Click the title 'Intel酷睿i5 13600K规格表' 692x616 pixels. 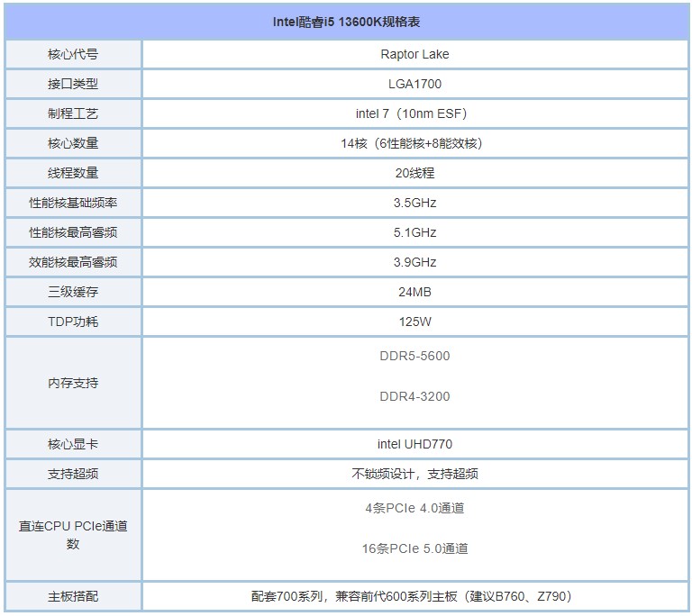(346, 22)
